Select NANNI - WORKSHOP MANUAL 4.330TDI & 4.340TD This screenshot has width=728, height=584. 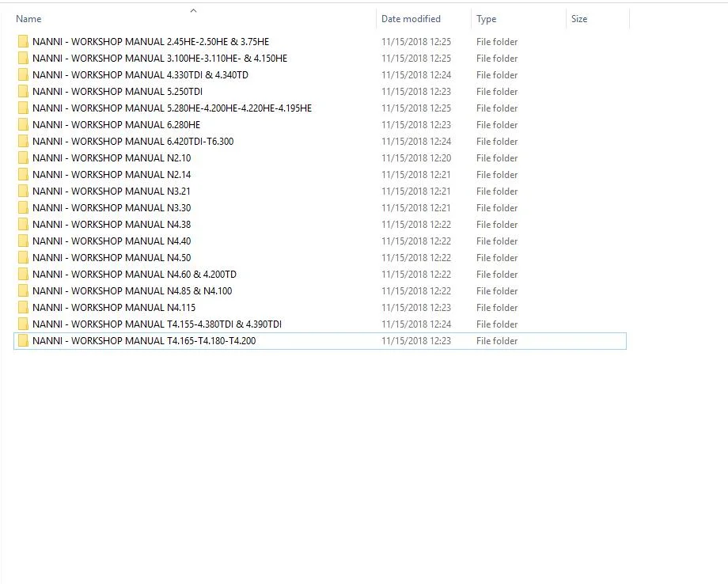tap(140, 74)
